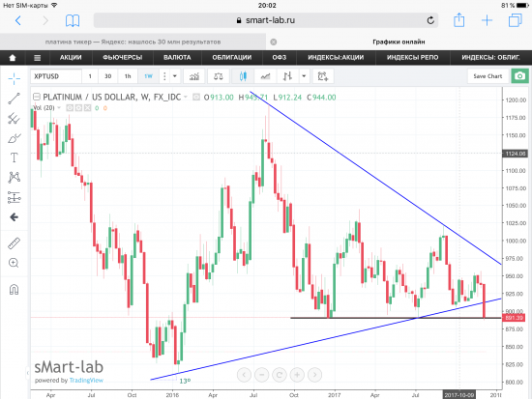532x399 pixels.
Task: Open the XABCD pattern tool
Action: (x=15, y=178)
